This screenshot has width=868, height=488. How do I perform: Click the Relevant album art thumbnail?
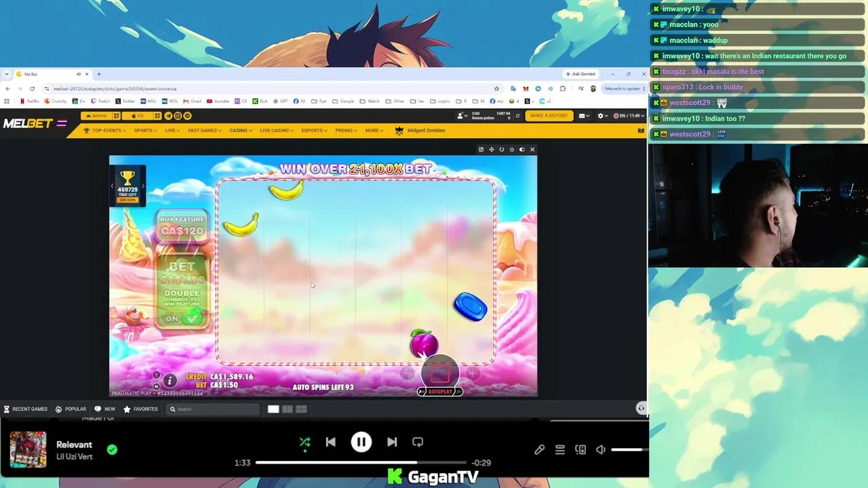28,449
